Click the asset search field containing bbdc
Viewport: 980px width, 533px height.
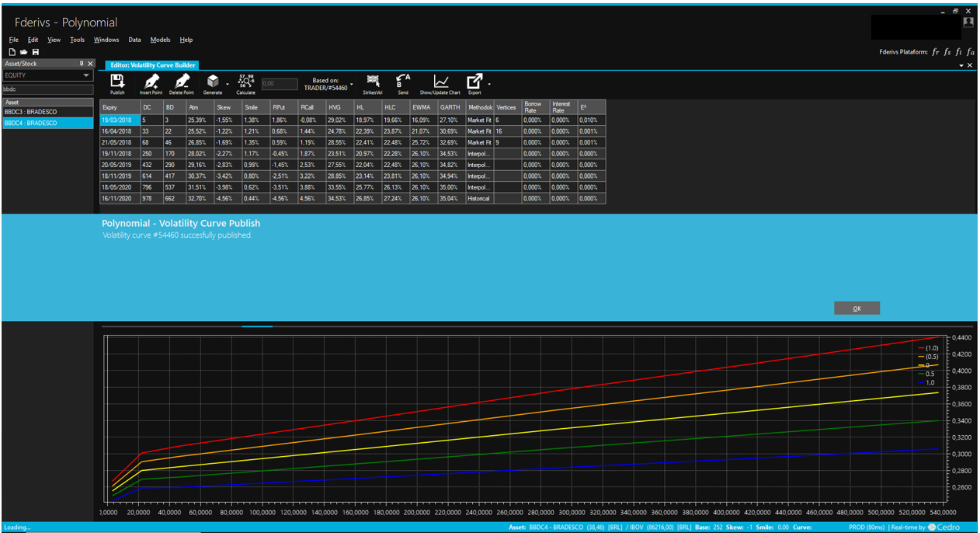tap(48, 89)
